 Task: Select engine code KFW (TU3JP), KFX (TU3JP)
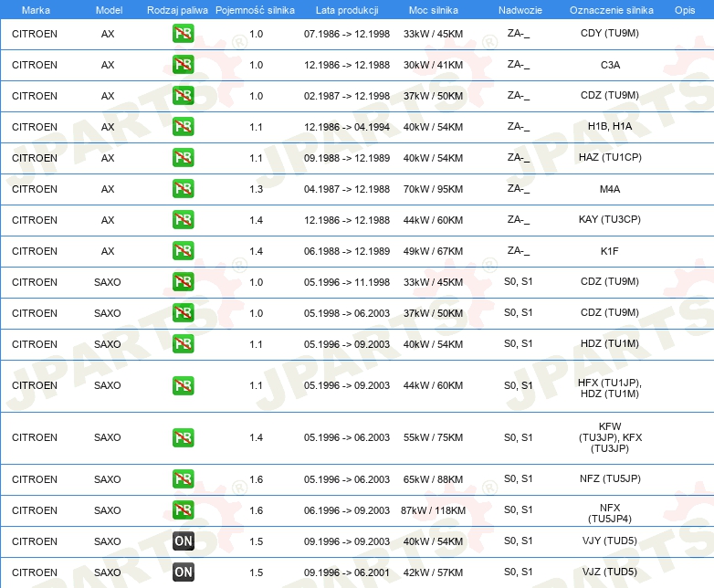pos(610,437)
